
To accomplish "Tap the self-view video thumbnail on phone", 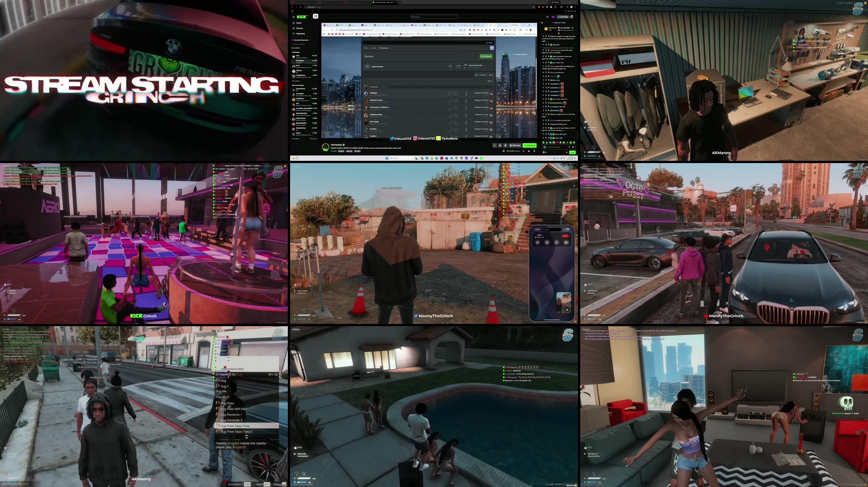I will [x=563, y=302].
